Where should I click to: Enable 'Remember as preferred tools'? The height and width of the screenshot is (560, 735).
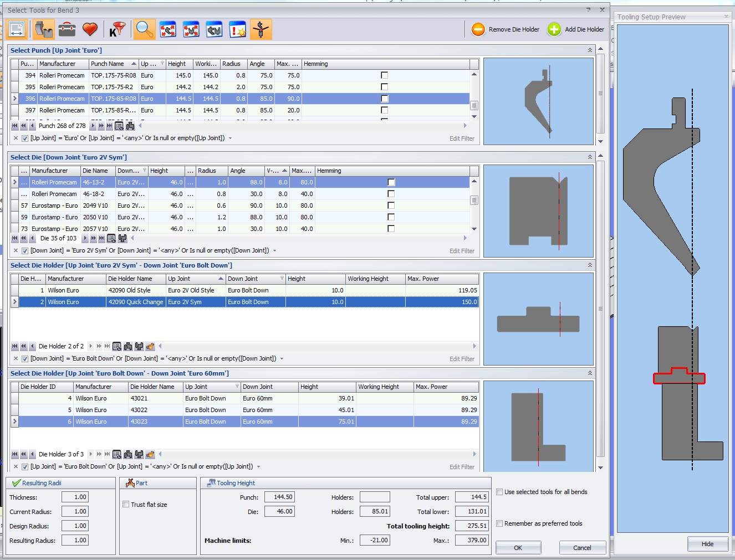499,523
